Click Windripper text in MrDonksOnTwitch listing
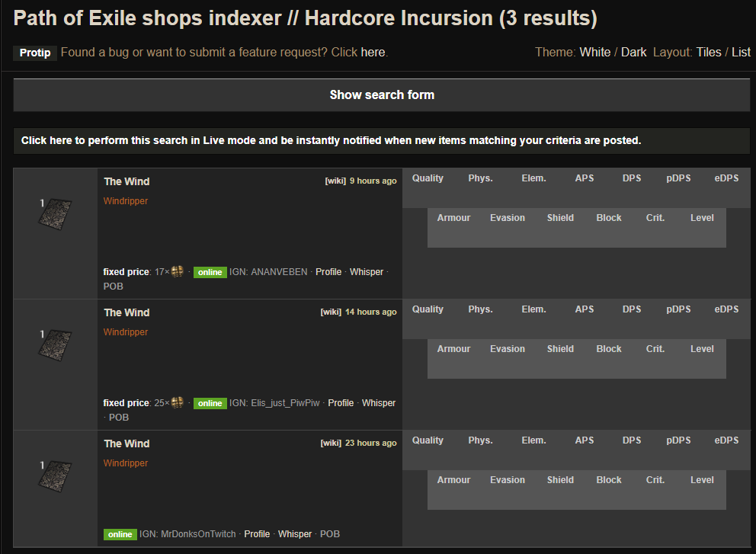Screen dimensions: 756x554 [125, 463]
